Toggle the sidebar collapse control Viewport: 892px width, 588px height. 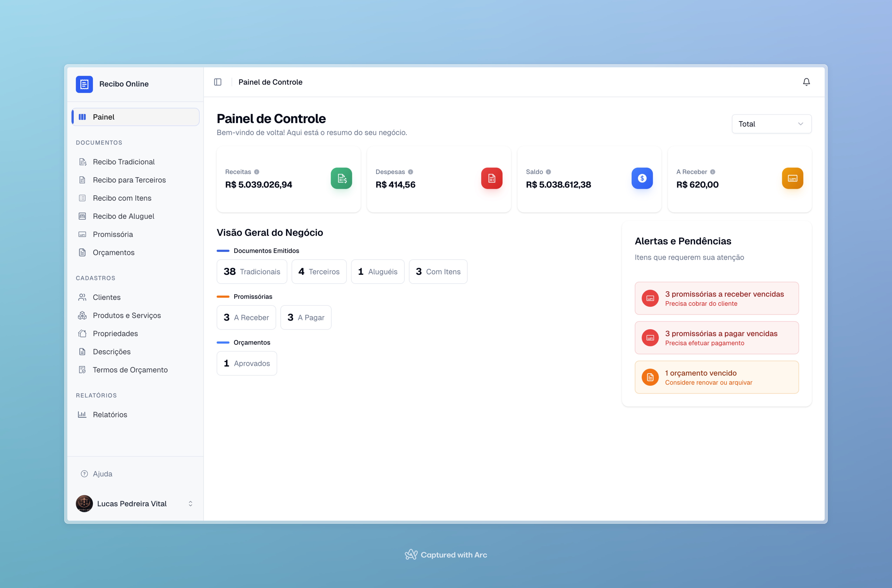coord(218,82)
